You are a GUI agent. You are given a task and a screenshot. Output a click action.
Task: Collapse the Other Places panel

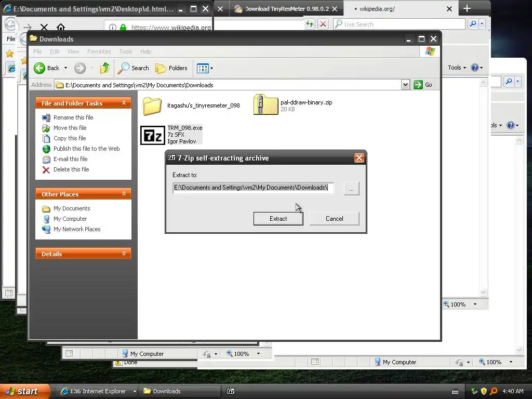pyautogui.click(x=124, y=194)
